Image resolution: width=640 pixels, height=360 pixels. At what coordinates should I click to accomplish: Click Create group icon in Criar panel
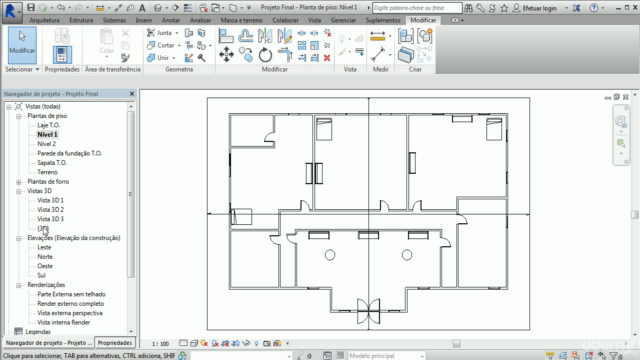pyautogui.click(x=425, y=36)
